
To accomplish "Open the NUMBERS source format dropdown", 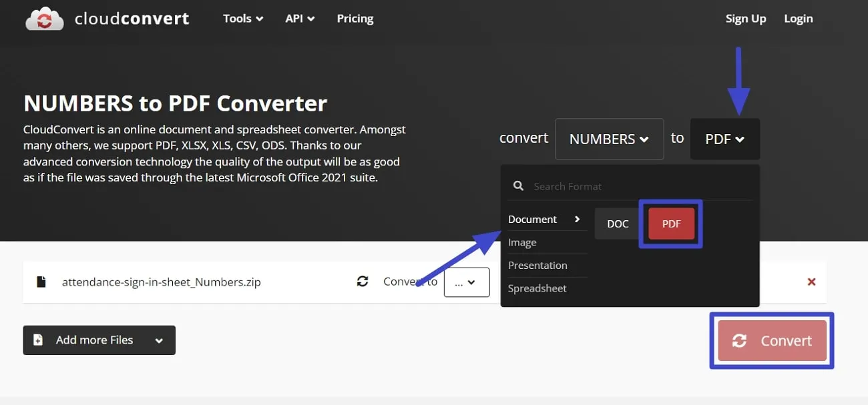I will pyautogui.click(x=608, y=139).
